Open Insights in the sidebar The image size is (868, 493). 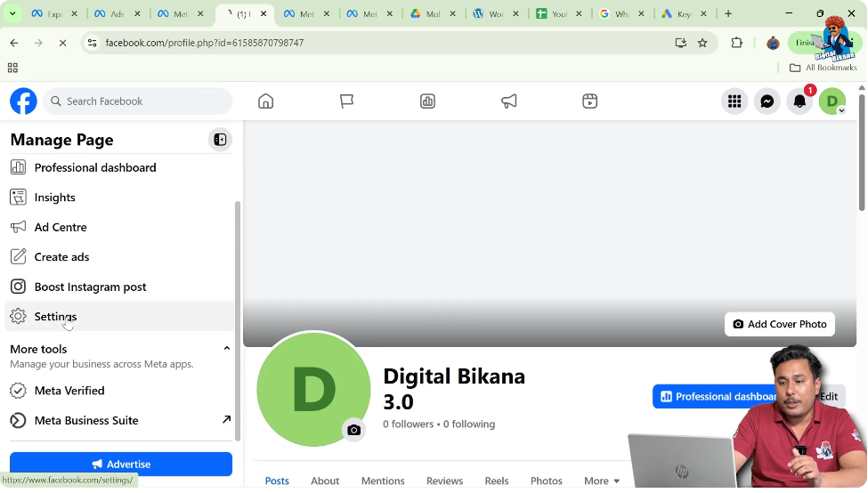coord(120,198)
